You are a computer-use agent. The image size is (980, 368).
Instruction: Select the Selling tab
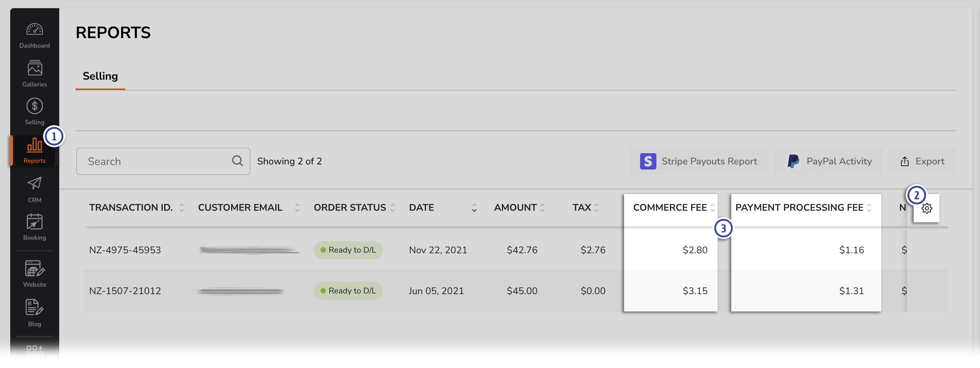100,76
